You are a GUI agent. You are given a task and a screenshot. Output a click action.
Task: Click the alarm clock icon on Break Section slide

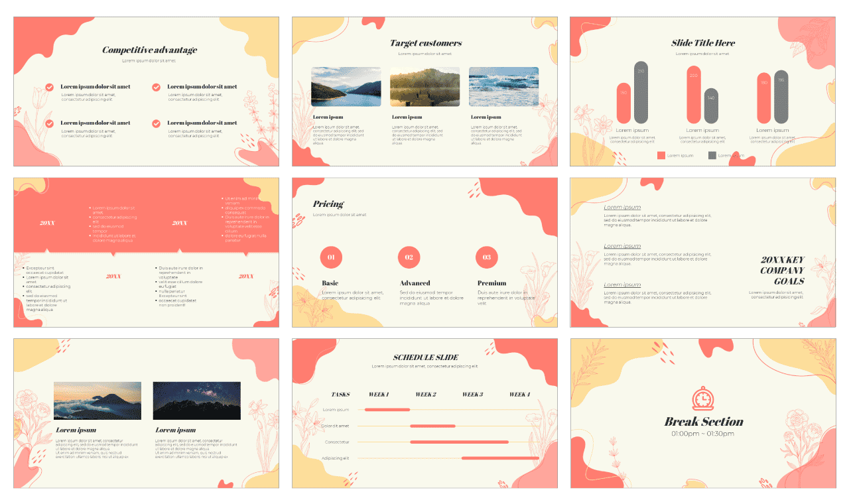tap(703, 399)
